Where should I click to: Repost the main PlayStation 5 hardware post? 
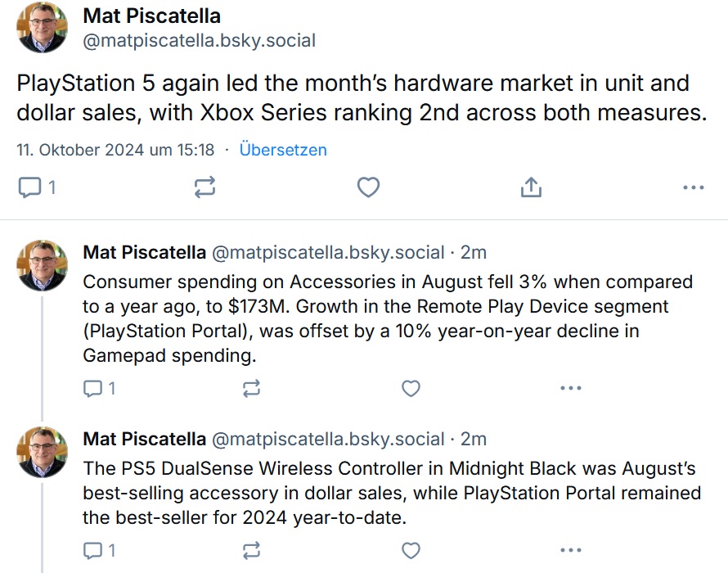(204, 187)
